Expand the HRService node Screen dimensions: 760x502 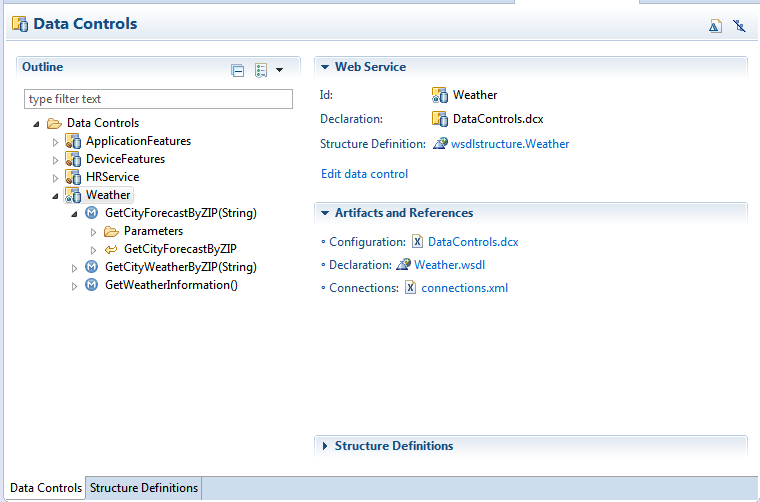[x=55, y=178]
